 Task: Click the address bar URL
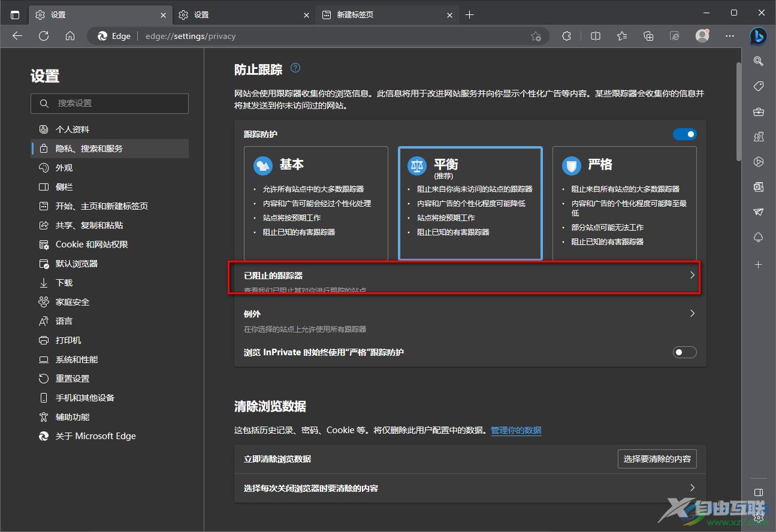click(191, 36)
